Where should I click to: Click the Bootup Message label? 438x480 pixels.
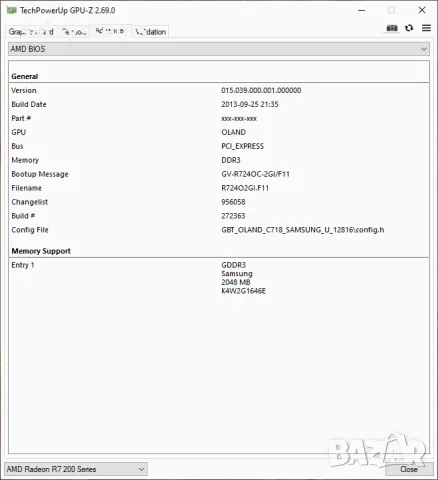point(40,174)
